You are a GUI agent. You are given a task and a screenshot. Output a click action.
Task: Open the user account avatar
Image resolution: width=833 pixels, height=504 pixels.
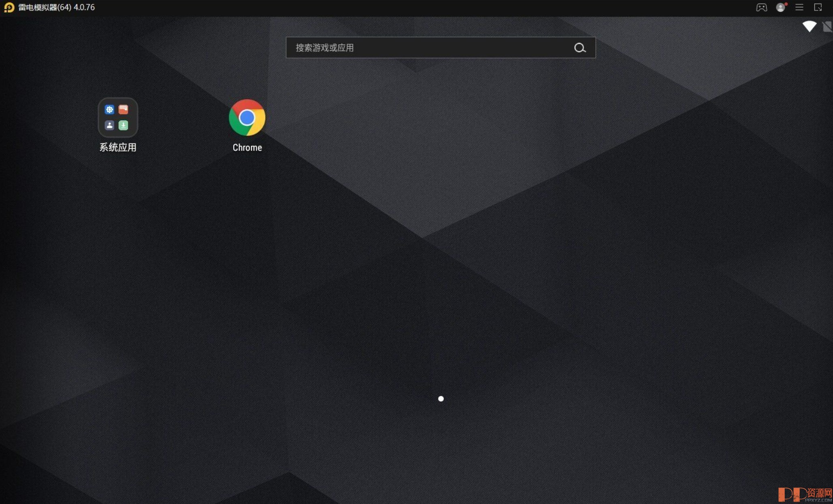pos(780,7)
